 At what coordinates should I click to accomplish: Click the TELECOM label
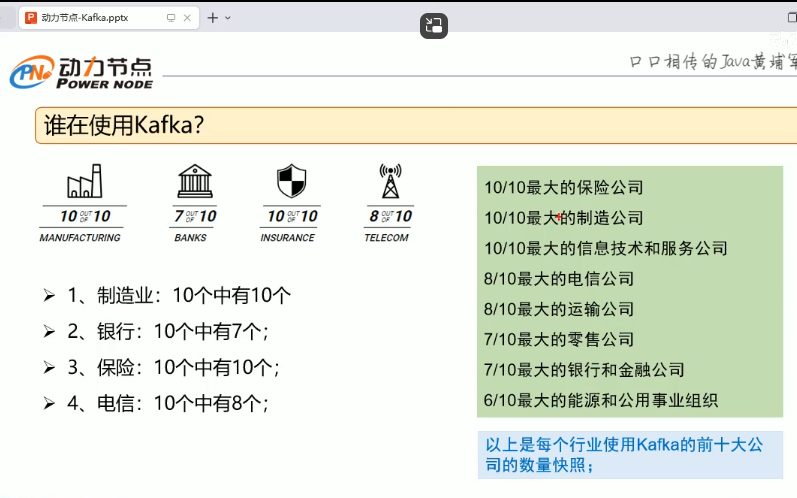[x=386, y=237]
